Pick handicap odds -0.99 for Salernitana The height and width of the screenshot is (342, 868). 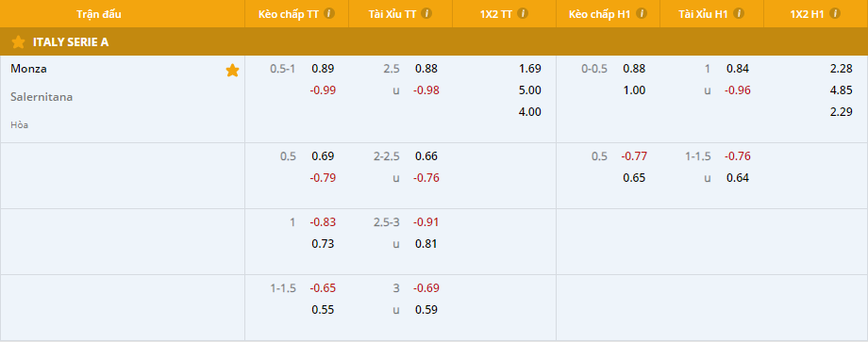323,90
